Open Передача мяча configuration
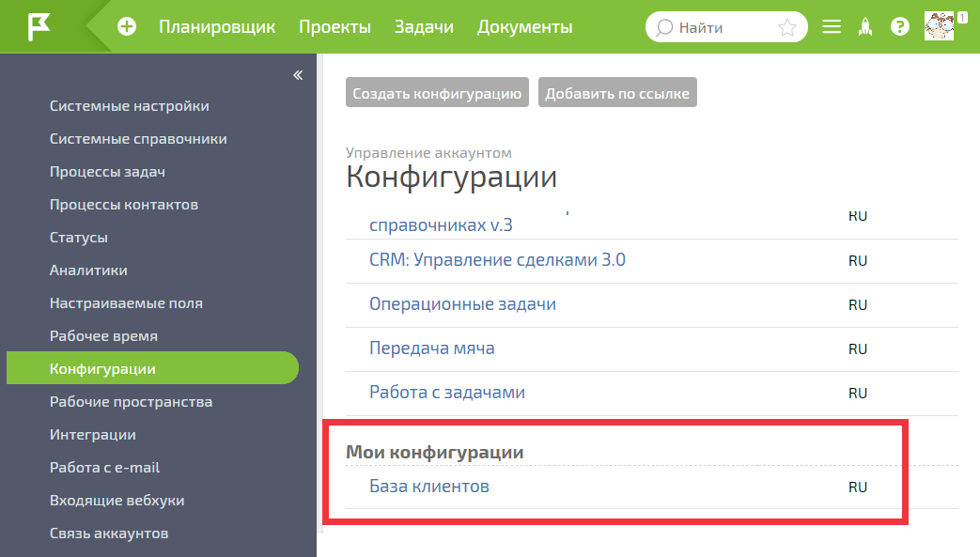 tap(432, 348)
